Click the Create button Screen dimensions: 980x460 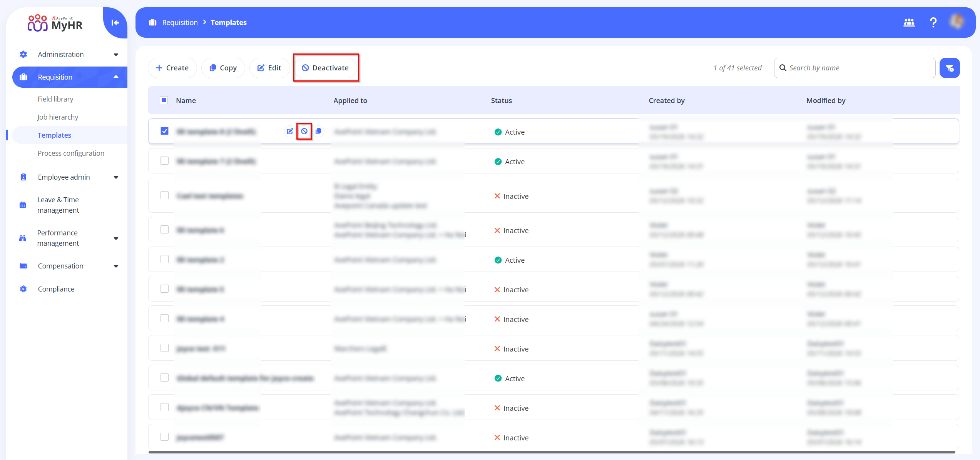(x=172, y=68)
